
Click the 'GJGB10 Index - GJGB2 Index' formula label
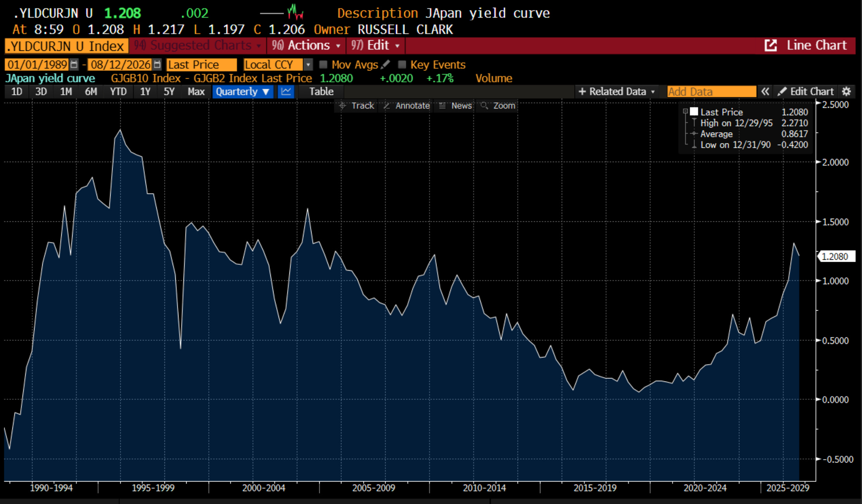point(185,78)
